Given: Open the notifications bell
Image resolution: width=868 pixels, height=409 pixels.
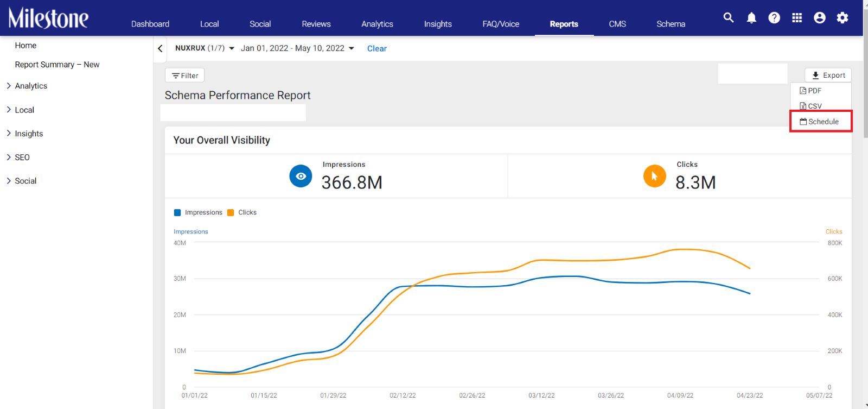Looking at the screenshot, I should point(751,18).
